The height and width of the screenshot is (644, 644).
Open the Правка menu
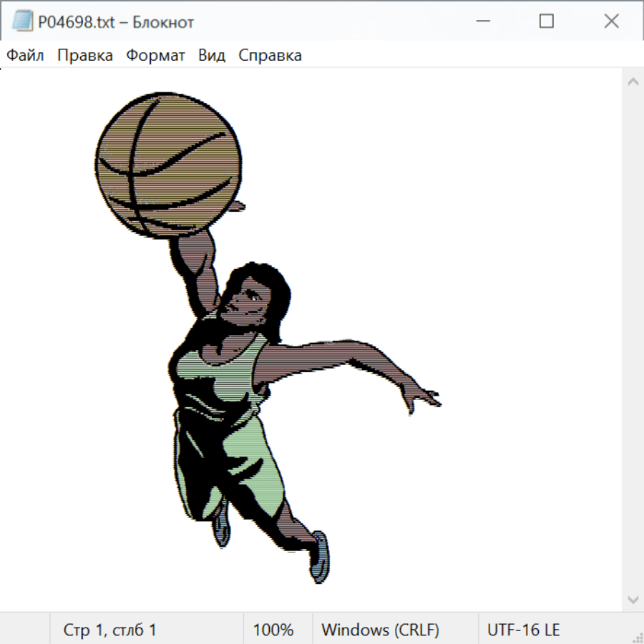85,56
